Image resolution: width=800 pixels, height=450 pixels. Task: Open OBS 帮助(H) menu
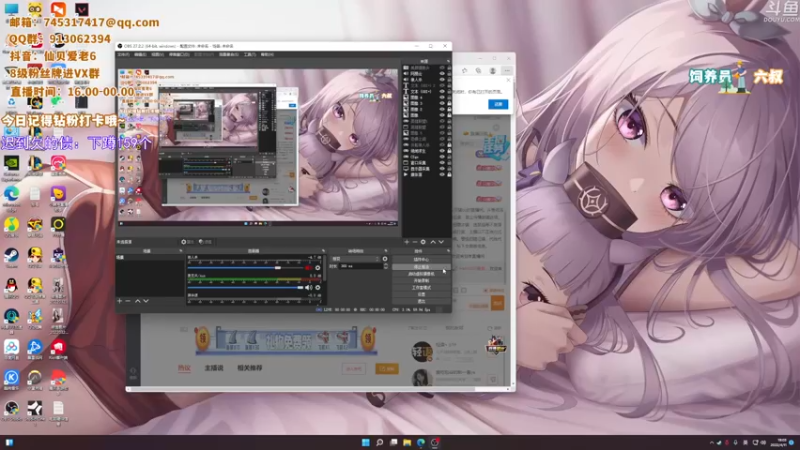pyautogui.click(x=267, y=55)
